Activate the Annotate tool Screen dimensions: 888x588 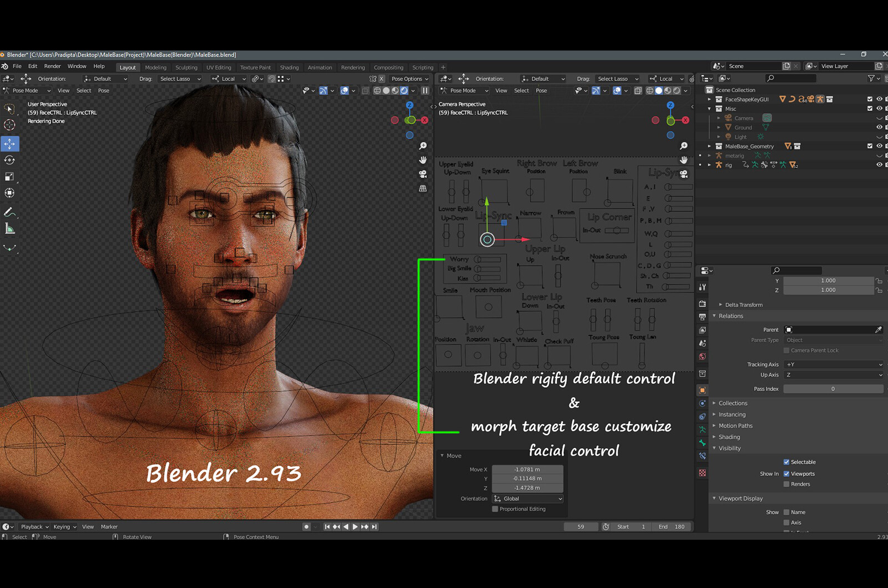click(x=9, y=211)
